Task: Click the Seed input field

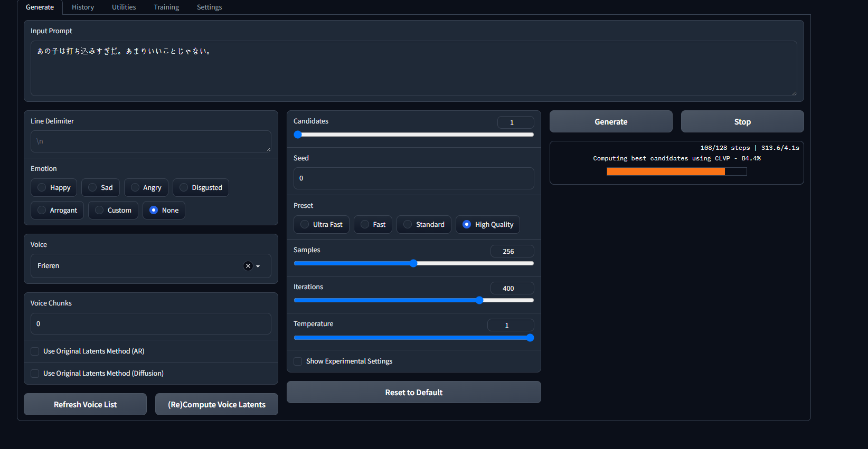Action: click(x=414, y=178)
